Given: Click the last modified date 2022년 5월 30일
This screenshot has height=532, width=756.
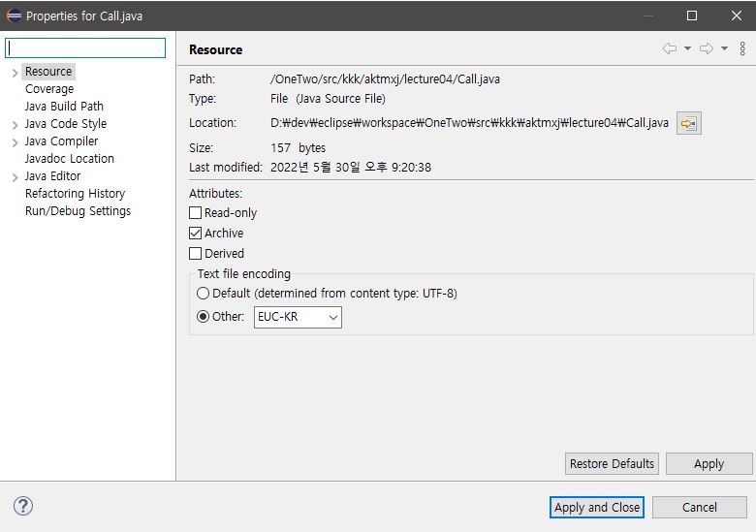Looking at the screenshot, I should [x=351, y=168].
